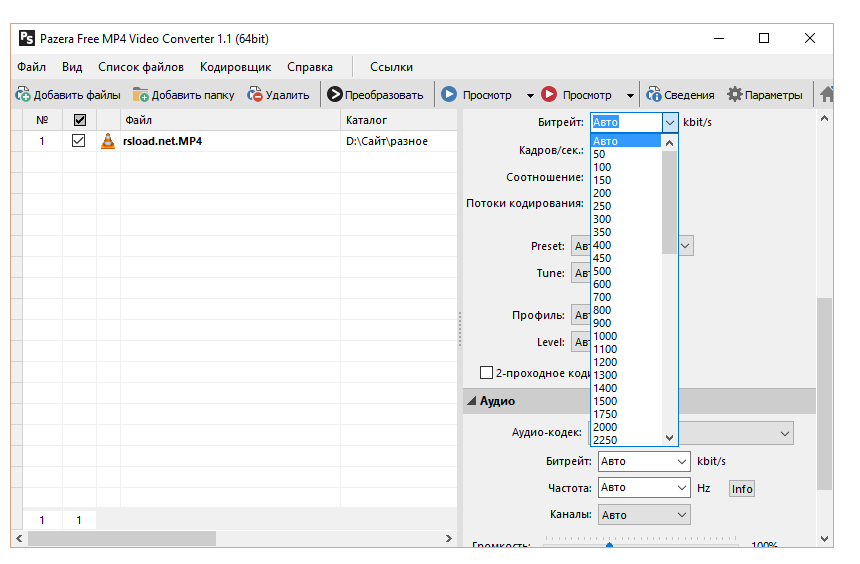The width and height of the screenshot is (860, 564).
Task: Select 2000 in bitrate list
Action: [626, 427]
